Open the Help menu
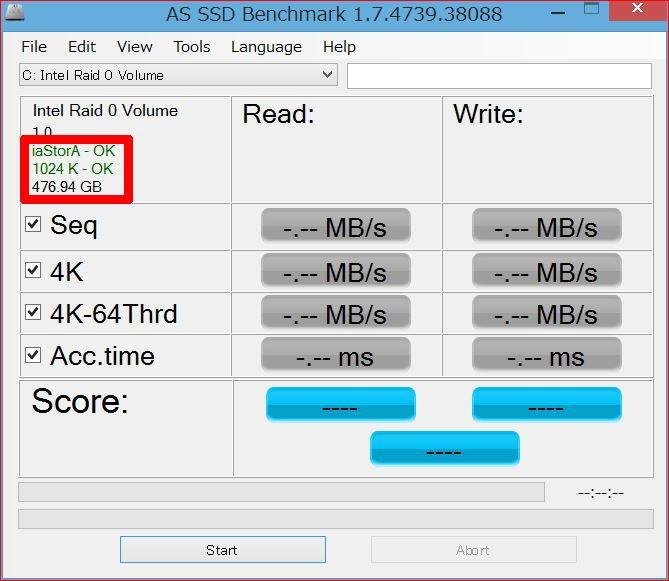Image resolution: width=669 pixels, height=581 pixels. pos(339,46)
